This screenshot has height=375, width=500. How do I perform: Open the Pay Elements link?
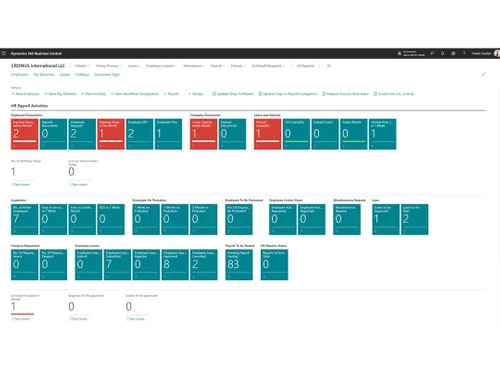pos(44,75)
